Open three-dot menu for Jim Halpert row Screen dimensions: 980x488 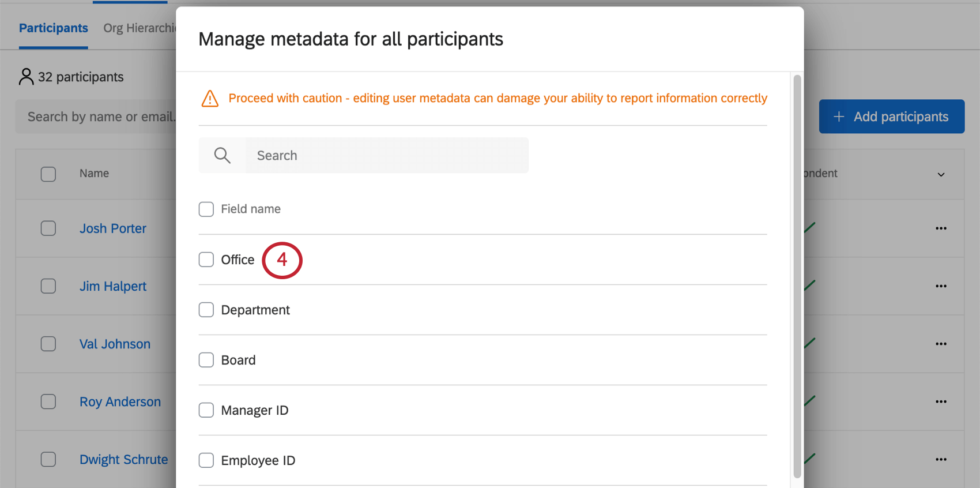click(941, 286)
